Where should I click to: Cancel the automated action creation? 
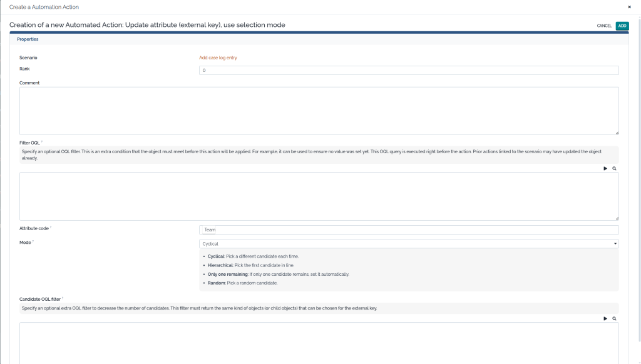tap(604, 26)
